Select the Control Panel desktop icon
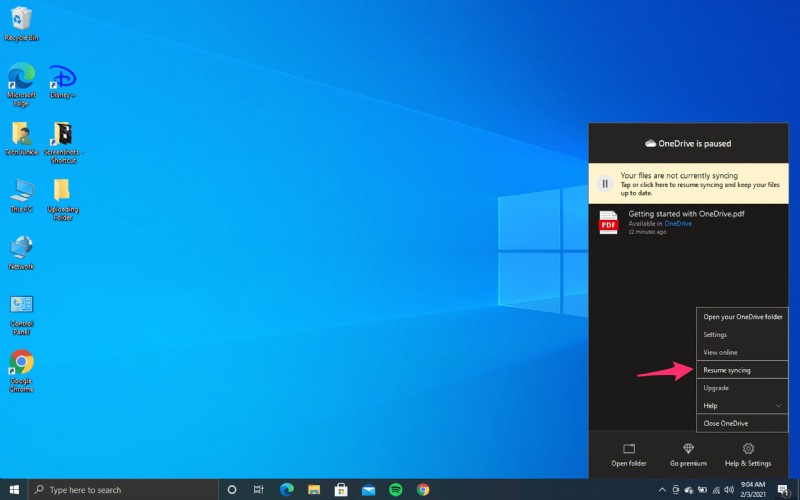This screenshot has height=500, width=800. click(x=21, y=315)
